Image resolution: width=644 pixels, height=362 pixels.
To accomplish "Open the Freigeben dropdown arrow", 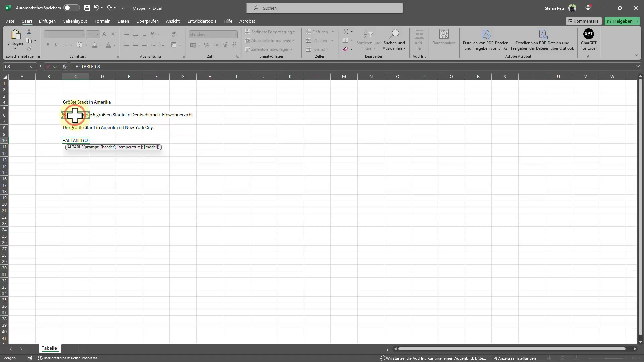I will pos(637,21).
